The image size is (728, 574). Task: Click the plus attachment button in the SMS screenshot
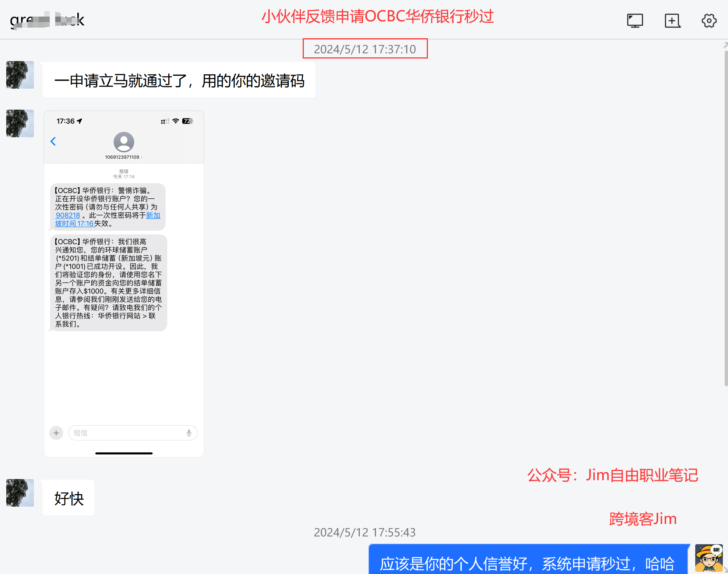tap(56, 433)
